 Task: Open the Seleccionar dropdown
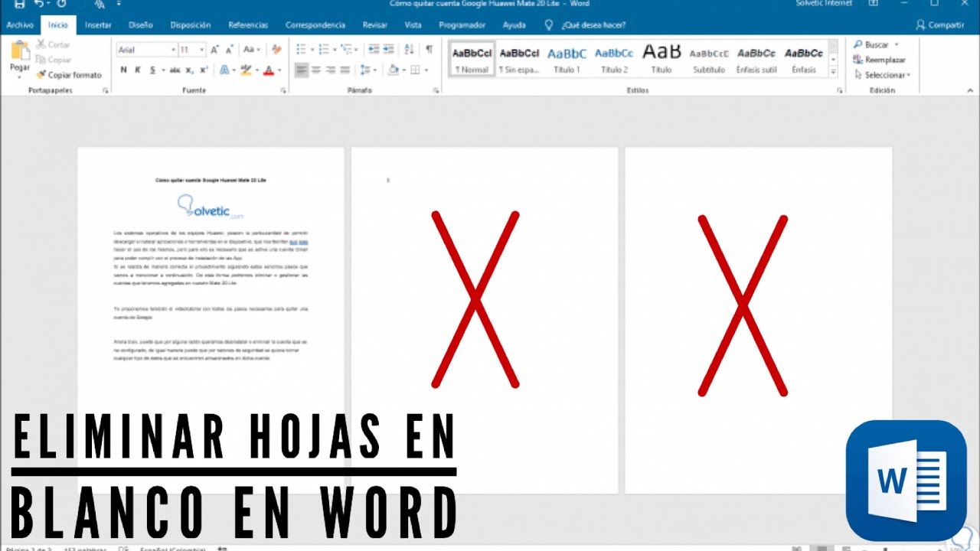click(x=883, y=75)
